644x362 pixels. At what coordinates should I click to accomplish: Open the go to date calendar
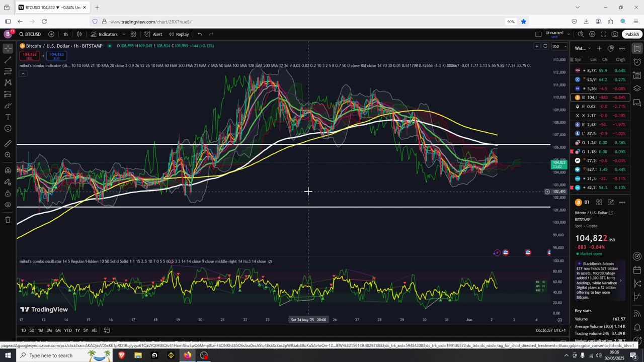point(107,330)
